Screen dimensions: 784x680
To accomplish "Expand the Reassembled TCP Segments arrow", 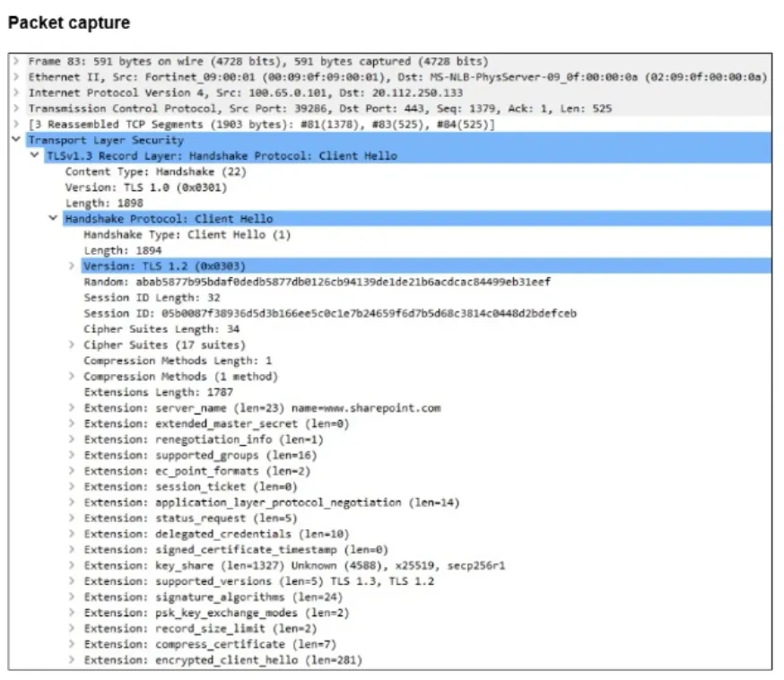I will coord(16,125).
